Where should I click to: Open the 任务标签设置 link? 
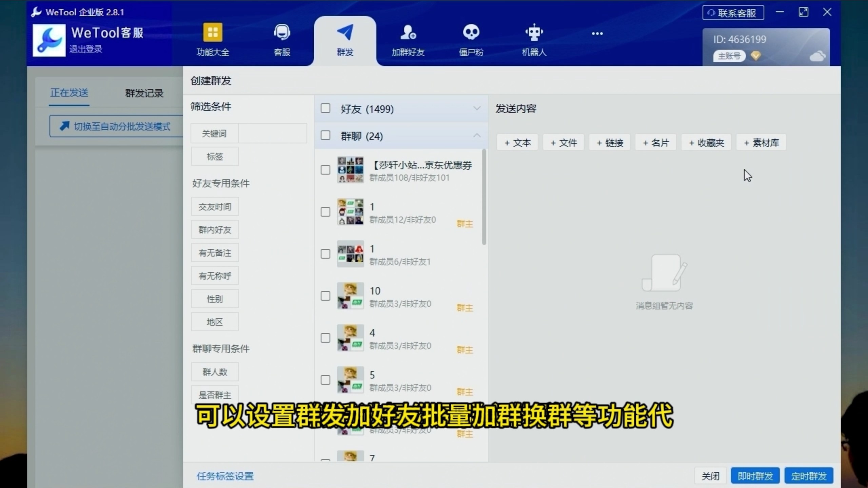(x=225, y=476)
